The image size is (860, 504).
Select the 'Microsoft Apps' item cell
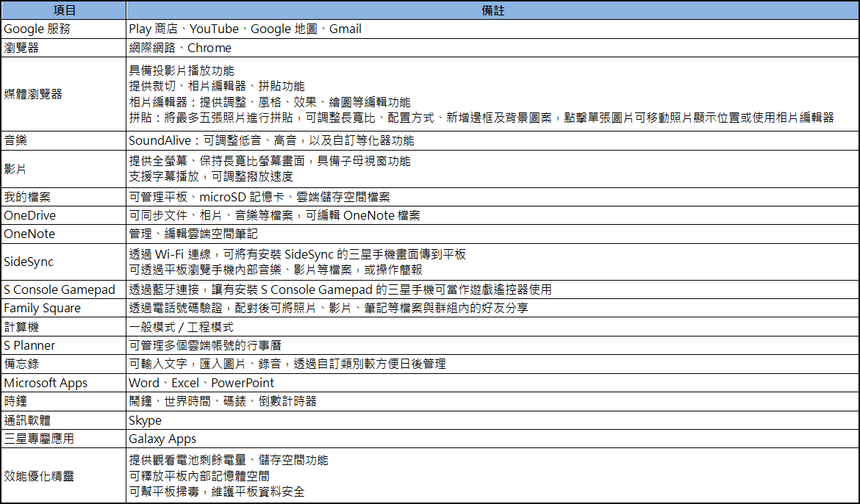coord(64,383)
